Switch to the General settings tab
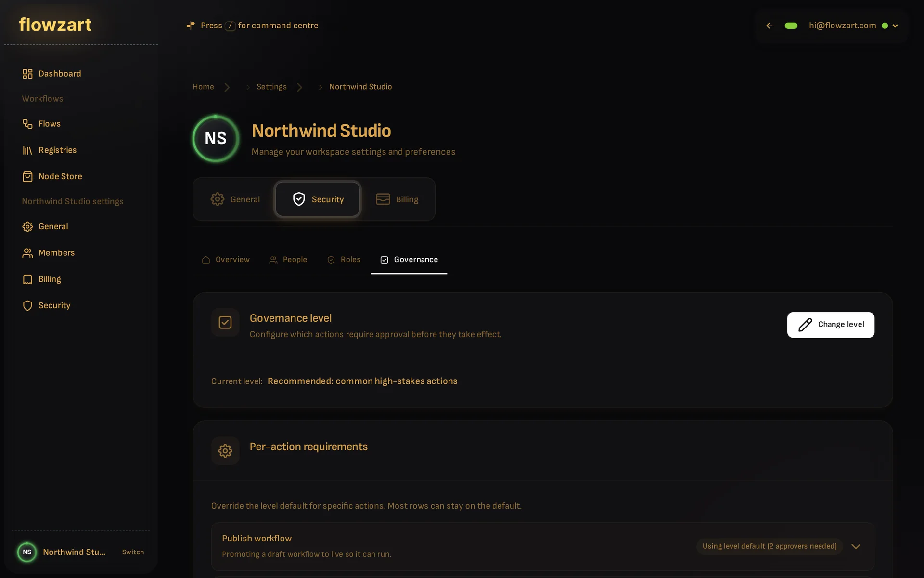Screen dimensions: 924x578 click(235, 199)
